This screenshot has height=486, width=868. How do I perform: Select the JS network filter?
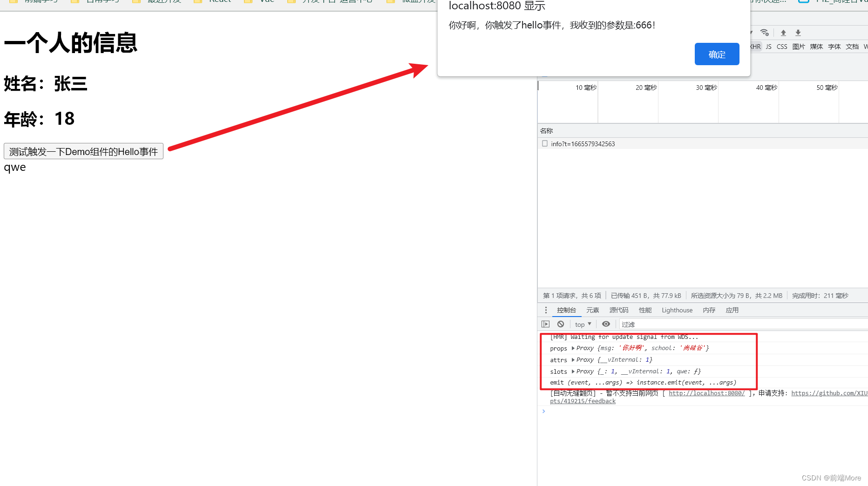point(769,47)
